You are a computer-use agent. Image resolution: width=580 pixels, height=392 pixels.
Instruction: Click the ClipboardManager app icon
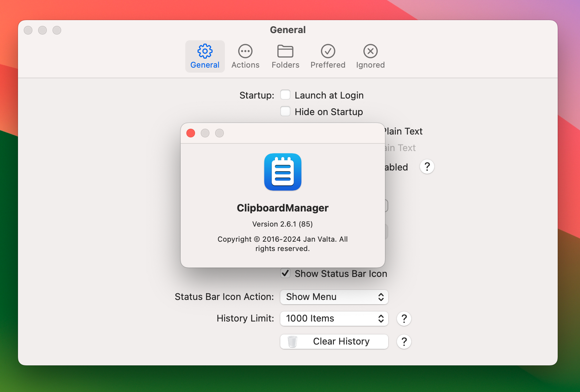tap(283, 172)
